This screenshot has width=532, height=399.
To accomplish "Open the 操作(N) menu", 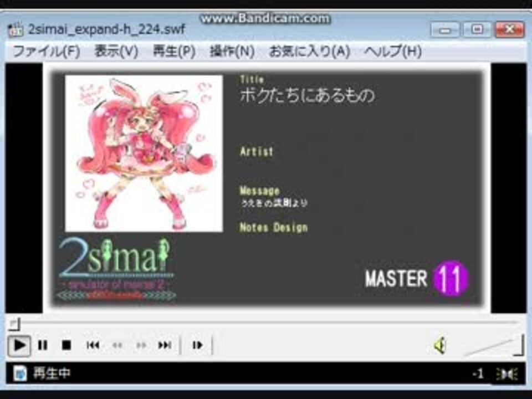I will point(232,52).
